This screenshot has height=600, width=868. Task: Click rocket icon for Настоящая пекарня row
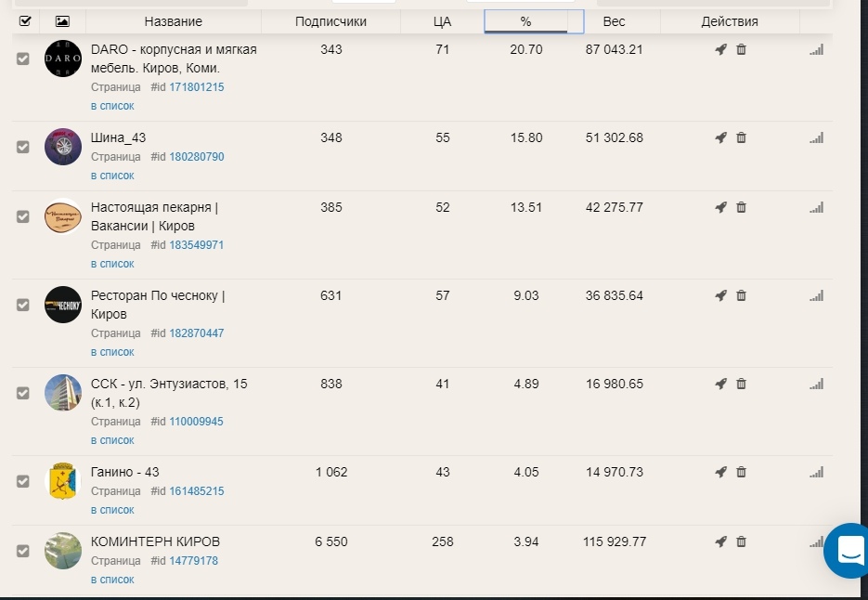[x=720, y=207]
